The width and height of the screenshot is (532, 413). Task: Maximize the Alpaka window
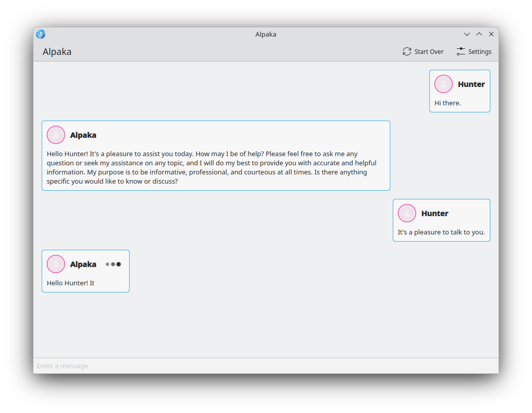pos(479,34)
